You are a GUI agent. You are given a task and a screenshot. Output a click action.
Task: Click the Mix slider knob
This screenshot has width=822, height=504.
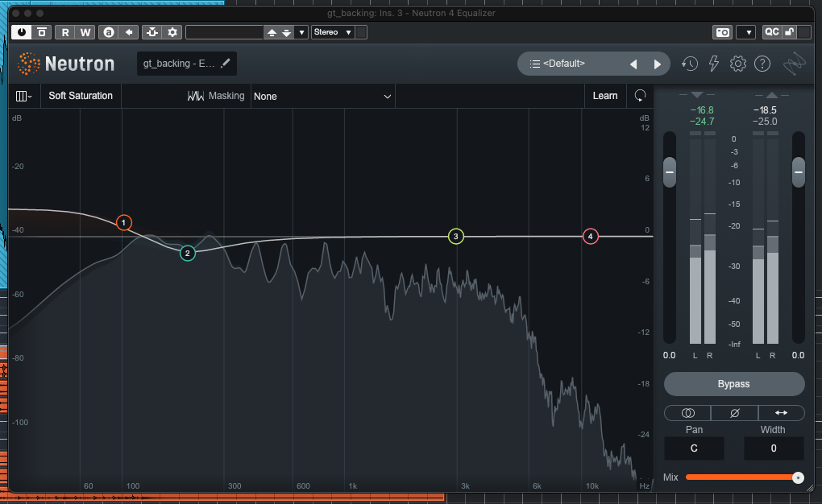coord(797,477)
